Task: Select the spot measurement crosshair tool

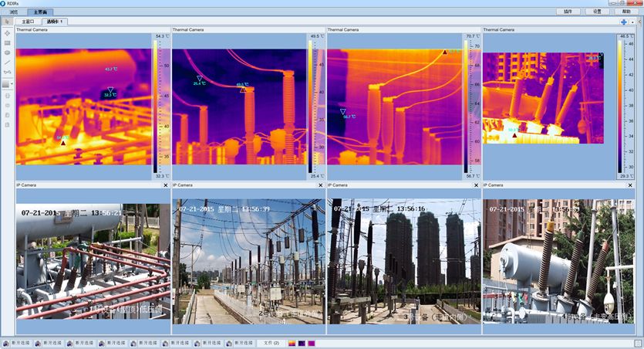Action: pos(7,33)
